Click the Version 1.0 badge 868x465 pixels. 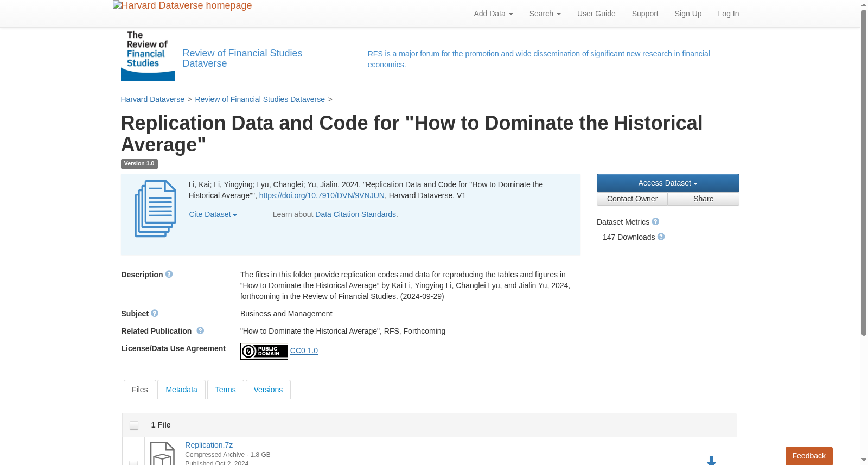click(x=139, y=163)
